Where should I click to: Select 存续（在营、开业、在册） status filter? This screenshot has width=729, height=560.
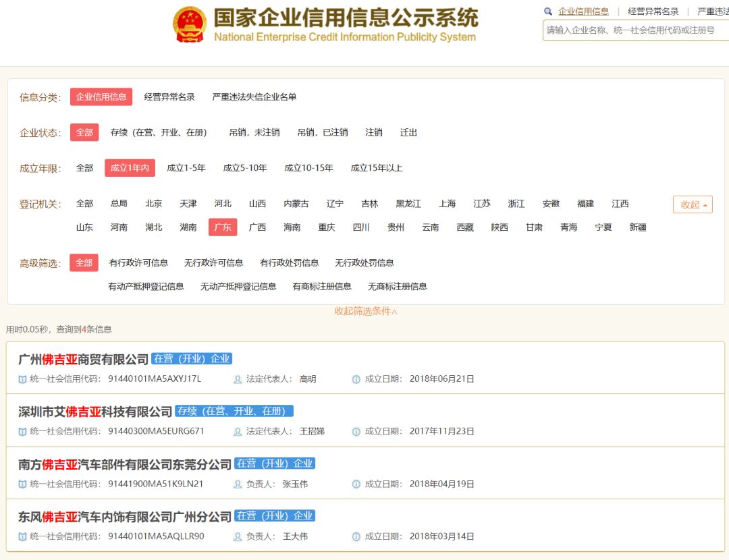click(x=159, y=133)
